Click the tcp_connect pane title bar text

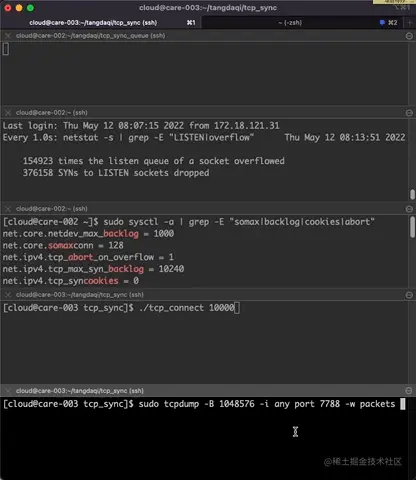pos(80,295)
